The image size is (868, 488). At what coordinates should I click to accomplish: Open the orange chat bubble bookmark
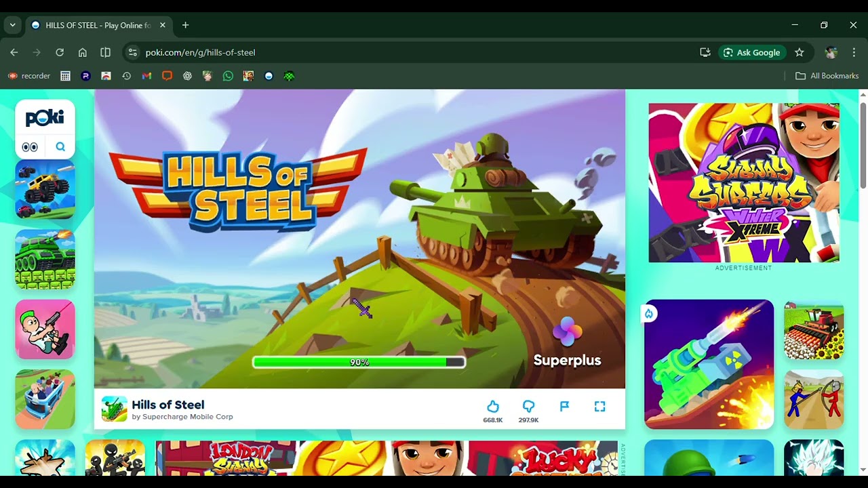pyautogui.click(x=167, y=76)
